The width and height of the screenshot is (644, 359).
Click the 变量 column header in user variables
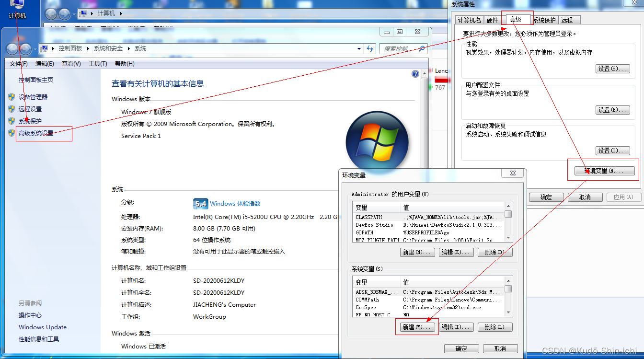[x=377, y=208]
